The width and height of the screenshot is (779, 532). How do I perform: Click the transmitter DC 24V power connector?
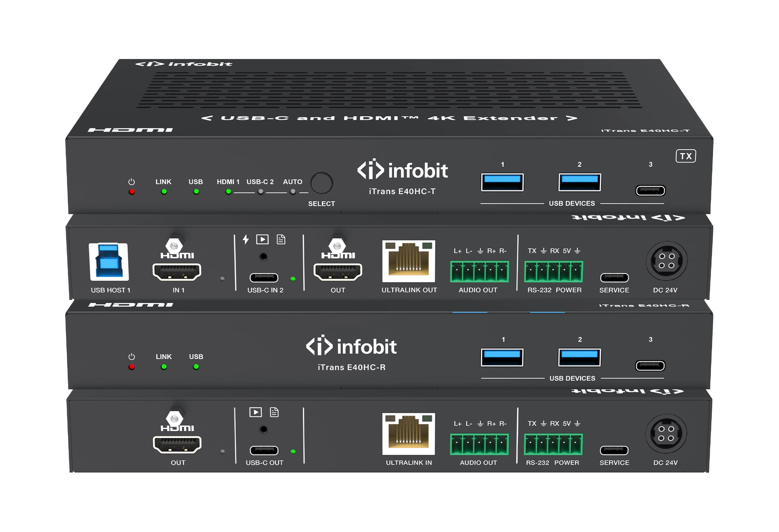pyautogui.click(x=666, y=261)
